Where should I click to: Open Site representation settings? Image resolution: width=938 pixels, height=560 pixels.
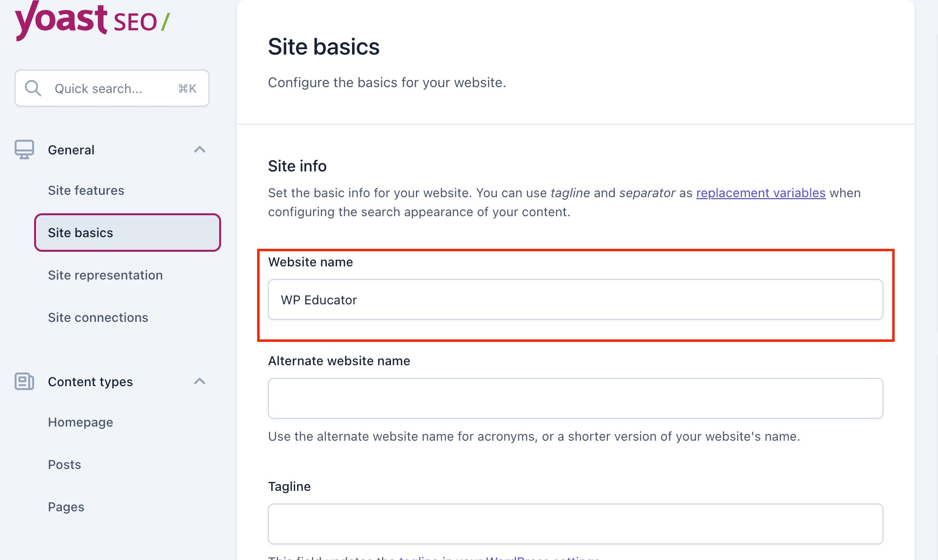[105, 275]
